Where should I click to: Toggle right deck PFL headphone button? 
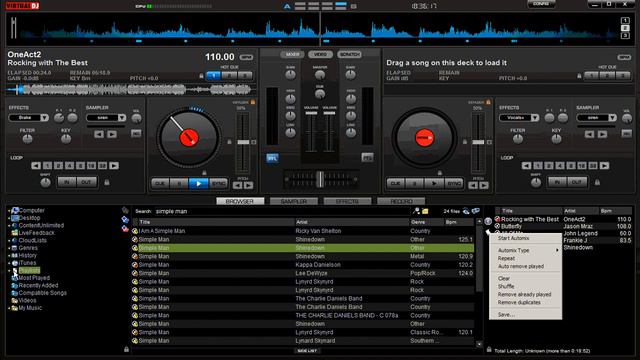pyautogui.click(x=367, y=158)
